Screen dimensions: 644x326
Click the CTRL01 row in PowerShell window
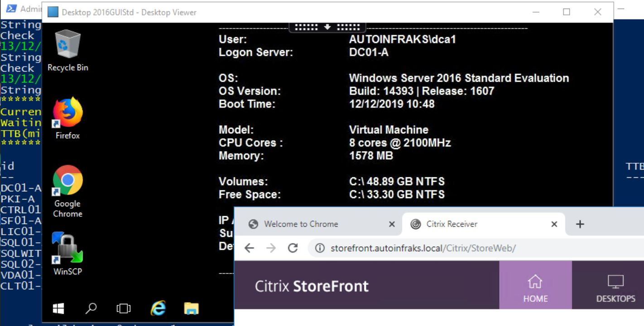click(21, 210)
